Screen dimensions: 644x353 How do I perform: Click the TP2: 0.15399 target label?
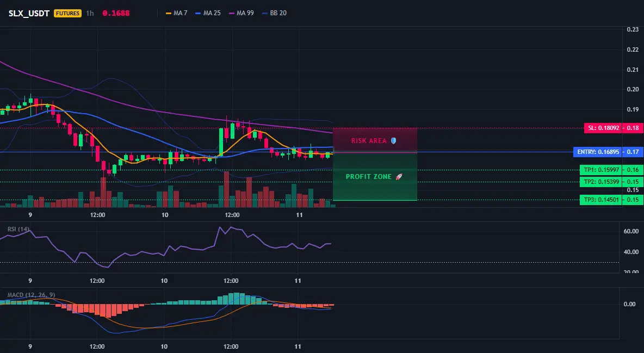601,182
